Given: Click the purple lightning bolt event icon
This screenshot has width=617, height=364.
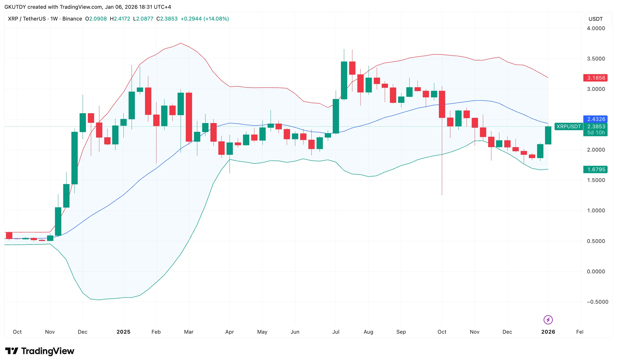Looking at the screenshot, I should 548,319.
